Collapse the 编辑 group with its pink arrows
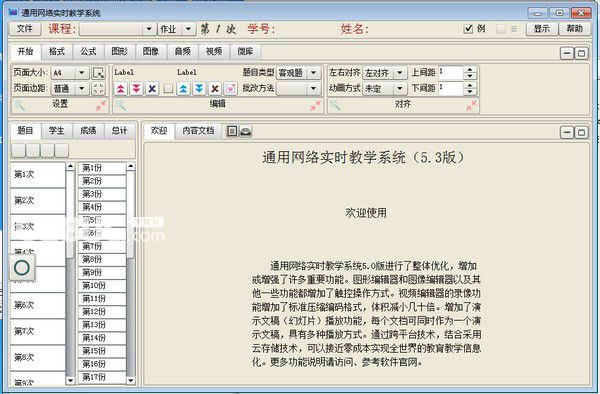The image size is (600, 394). pos(316,105)
